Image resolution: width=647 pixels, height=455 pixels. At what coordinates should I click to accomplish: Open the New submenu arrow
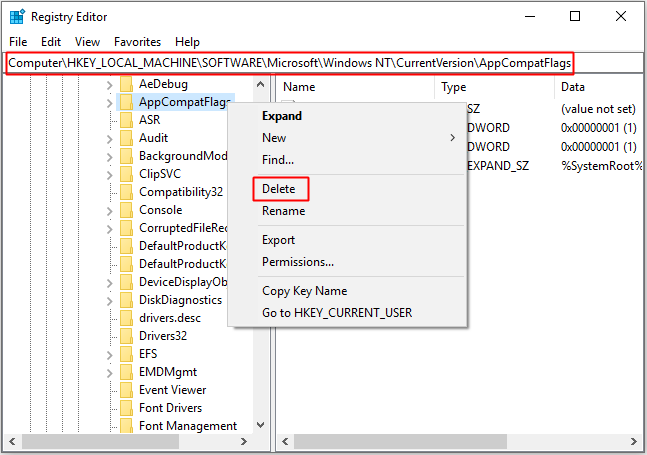[x=452, y=138]
